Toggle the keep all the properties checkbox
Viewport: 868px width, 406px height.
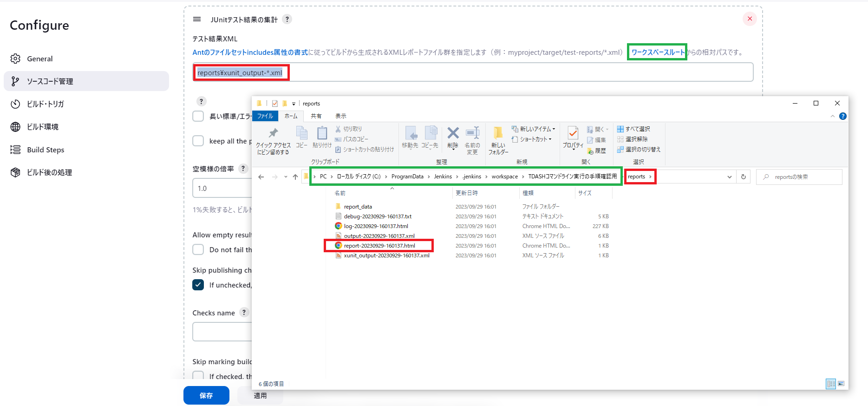point(198,141)
